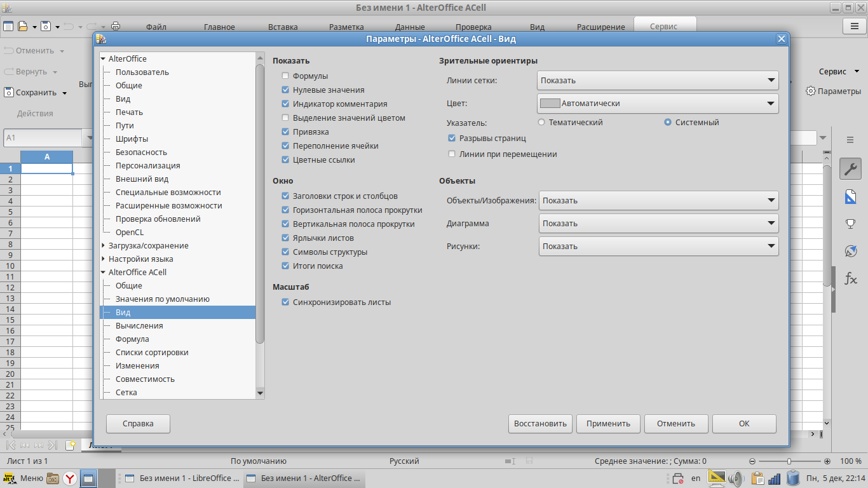
Task: Open the Линии сетки dropdown
Action: [658, 80]
